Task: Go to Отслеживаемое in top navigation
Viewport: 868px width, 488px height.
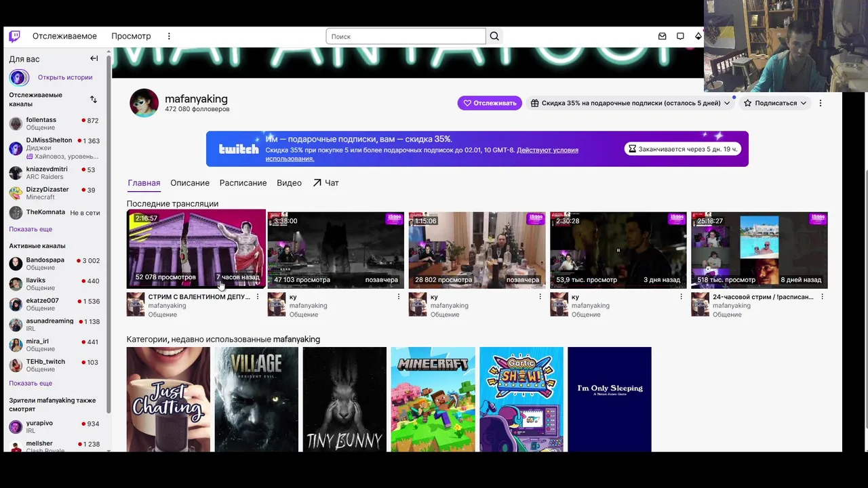Action: point(64,36)
